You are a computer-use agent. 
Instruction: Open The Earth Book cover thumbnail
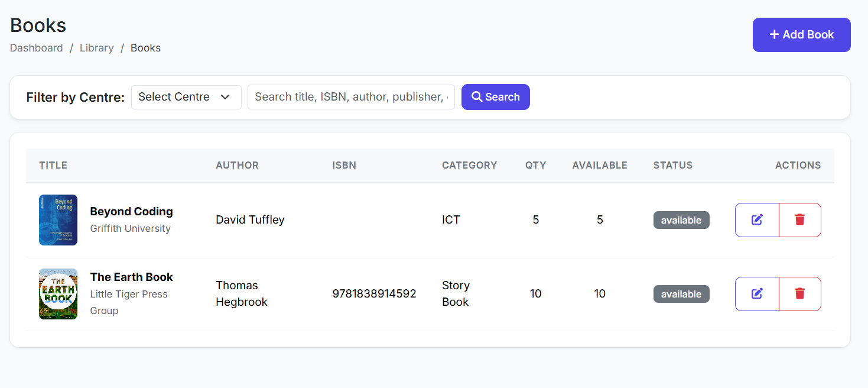click(x=58, y=294)
